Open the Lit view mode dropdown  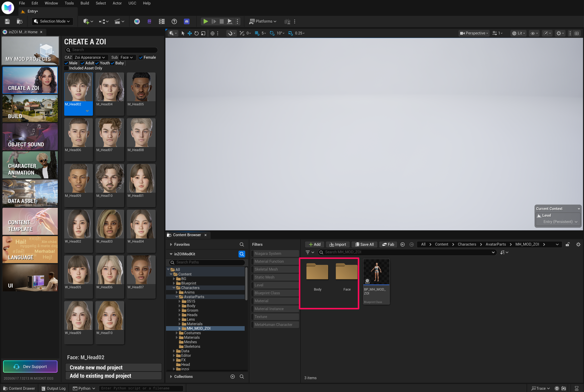(x=519, y=33)
